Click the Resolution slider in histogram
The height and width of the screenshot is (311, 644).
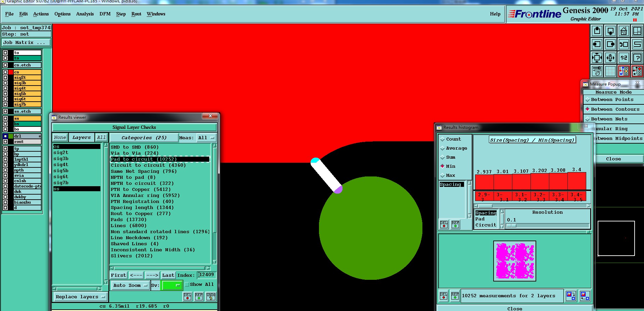pyautogui.click(x=548, y=226)
